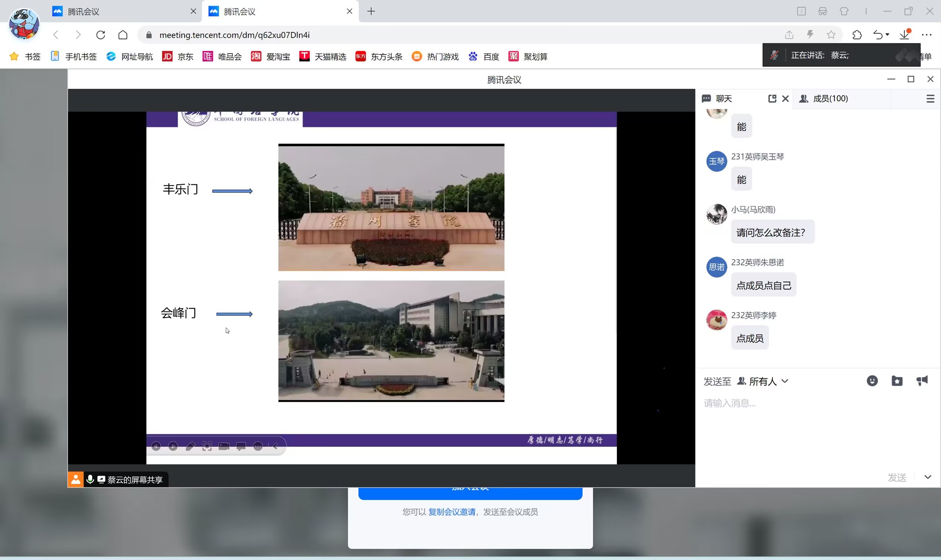The width and height of the screenshot is (941, 560).
Task: Click the 复制会议邀请 link
Action: [x=452, y=512]
